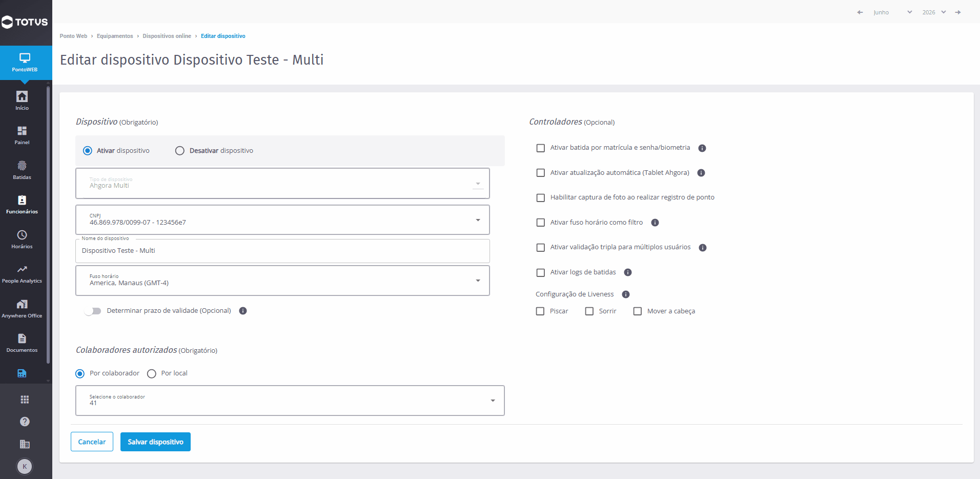Check Ativar logs de batidas
The width and height of the screenshot is (980, 479).
pyautogui.click(x=540, y=273)
